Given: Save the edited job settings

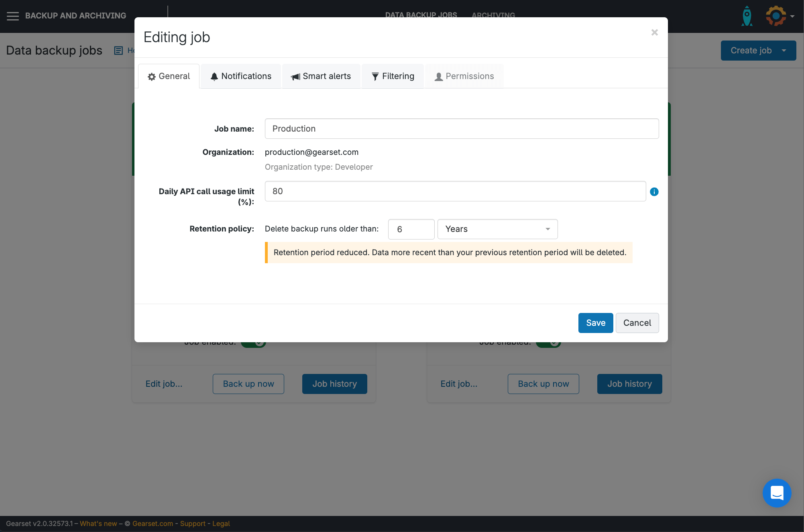Looking at the screenshot, I should [595, 323].
